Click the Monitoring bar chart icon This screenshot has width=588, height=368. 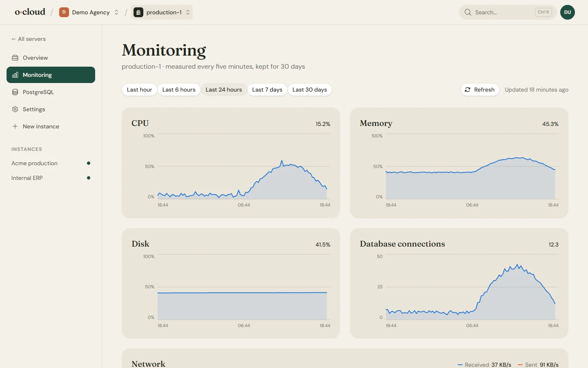(15, 75)
